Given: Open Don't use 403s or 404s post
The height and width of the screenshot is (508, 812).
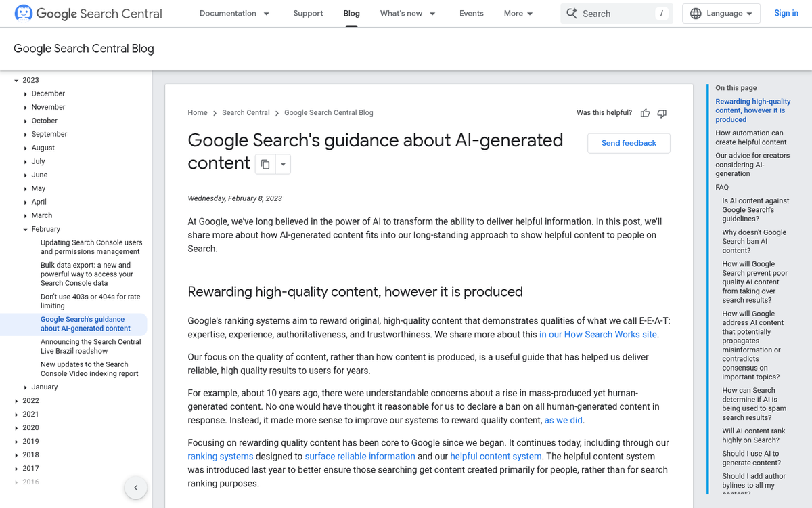Looking at the screenshot, I should coord(90,301).
